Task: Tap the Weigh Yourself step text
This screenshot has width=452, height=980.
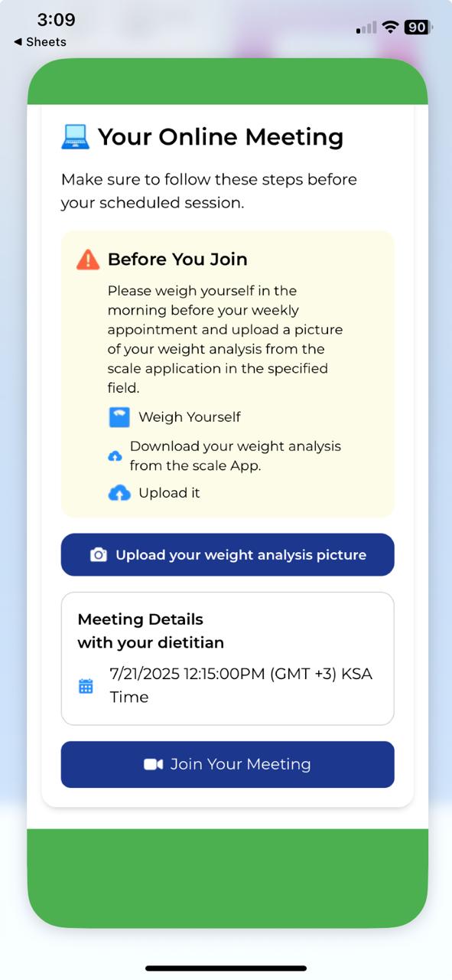Action: 190,417
